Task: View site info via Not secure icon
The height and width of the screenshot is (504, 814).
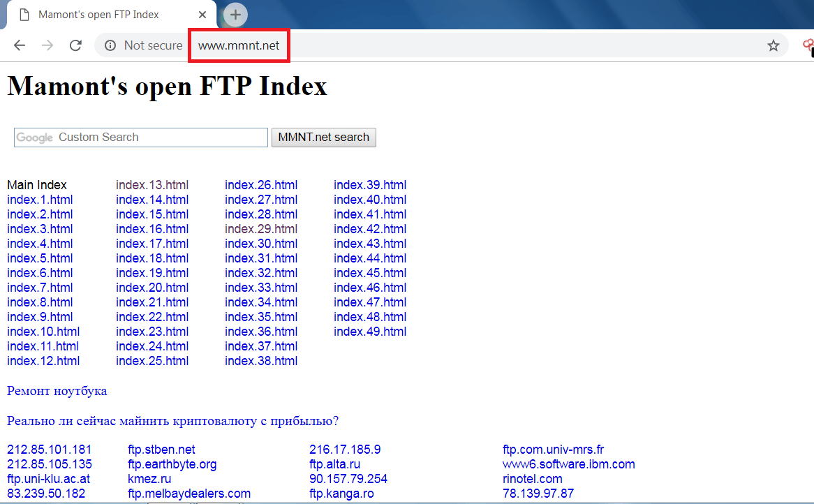Action: coord(110,45)
